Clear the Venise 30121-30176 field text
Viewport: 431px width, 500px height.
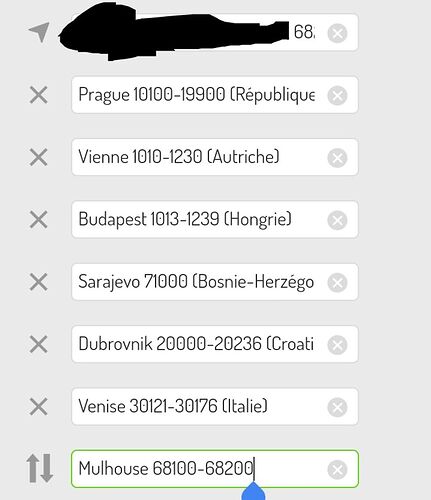[x=337, y=407]
